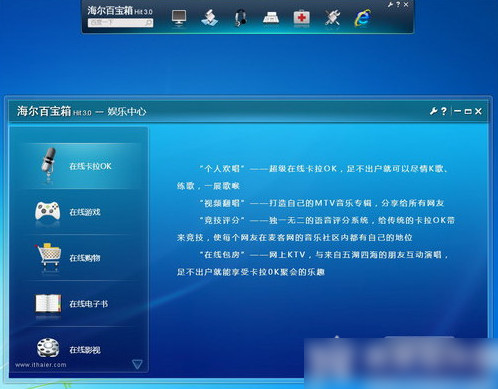Select the 在线影视 tab label
This screenshot has width=498, height=389.
click(85, 350)
